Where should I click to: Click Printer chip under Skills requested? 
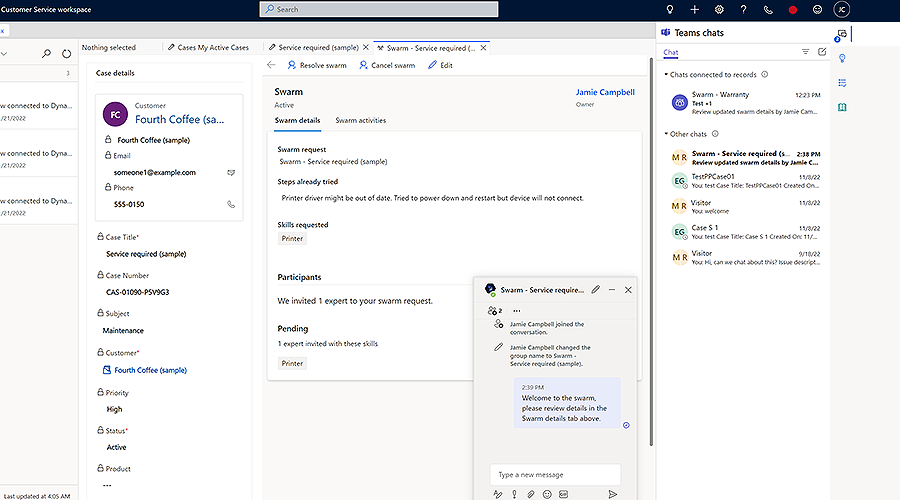pos(292,238)
